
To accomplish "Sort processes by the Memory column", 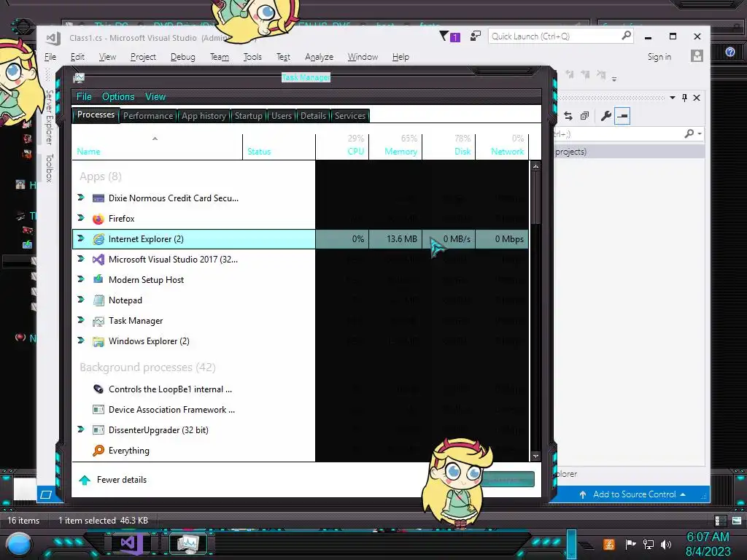I will 395,147.
